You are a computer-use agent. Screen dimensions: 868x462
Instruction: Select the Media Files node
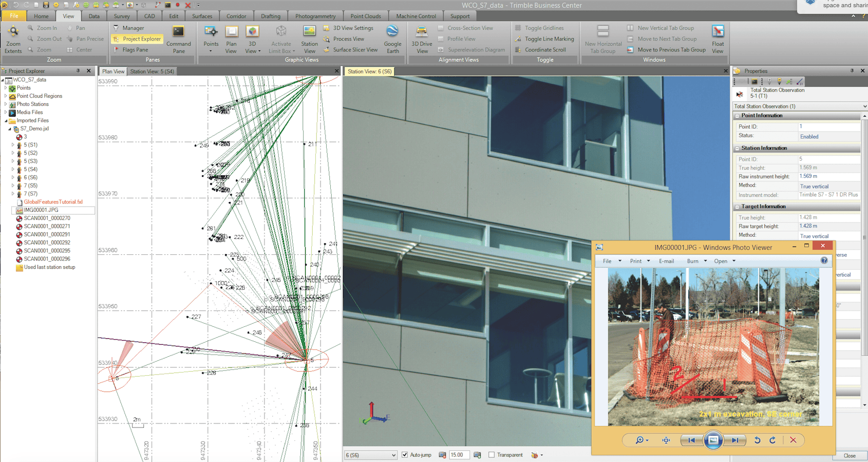[x=29, y=113]
